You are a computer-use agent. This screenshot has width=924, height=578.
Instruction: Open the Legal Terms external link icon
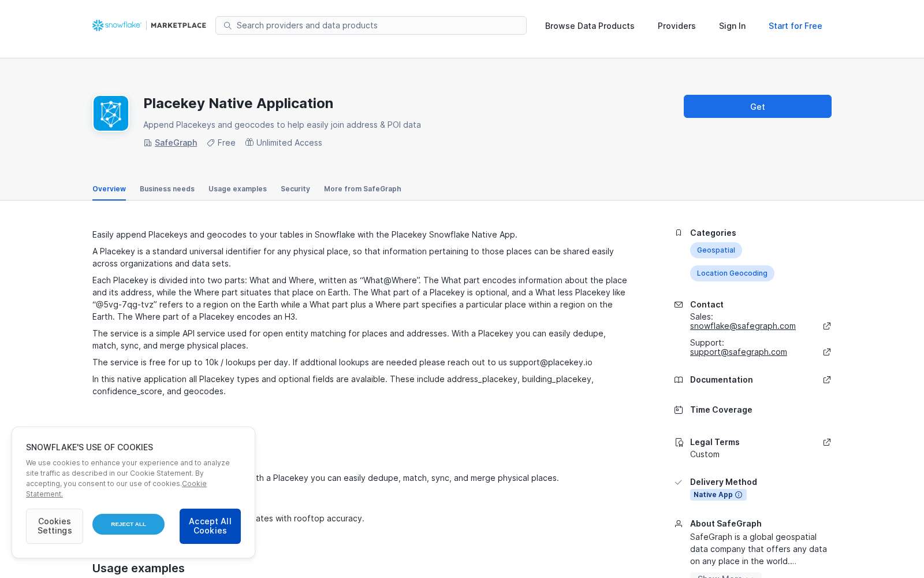[827, 442]
